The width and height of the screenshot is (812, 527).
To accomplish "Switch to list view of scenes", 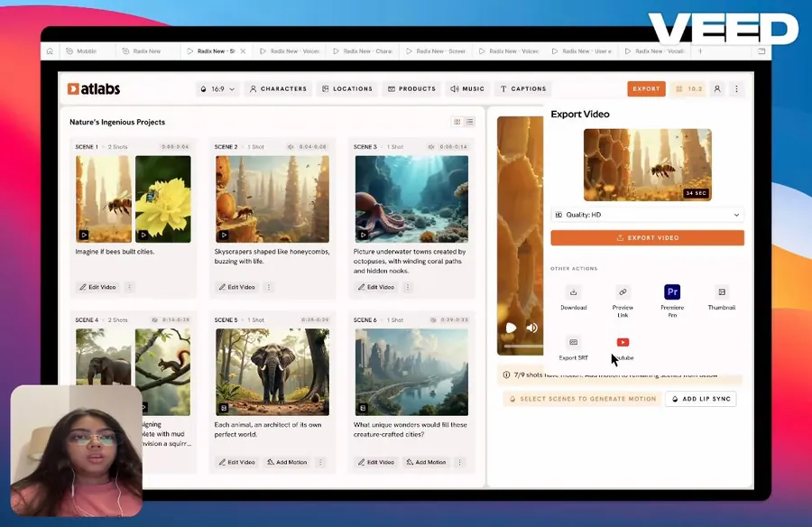I will pos(470,122).
